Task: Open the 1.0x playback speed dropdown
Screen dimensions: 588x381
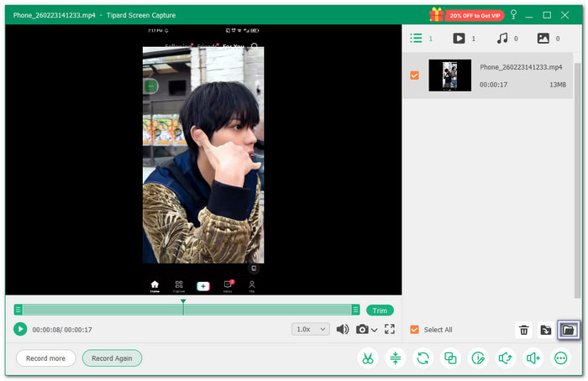Action: [x=310, y=329]
